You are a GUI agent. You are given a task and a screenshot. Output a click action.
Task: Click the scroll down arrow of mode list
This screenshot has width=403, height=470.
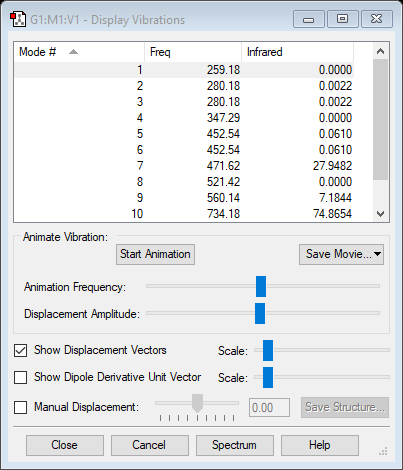tap(380, 214)
